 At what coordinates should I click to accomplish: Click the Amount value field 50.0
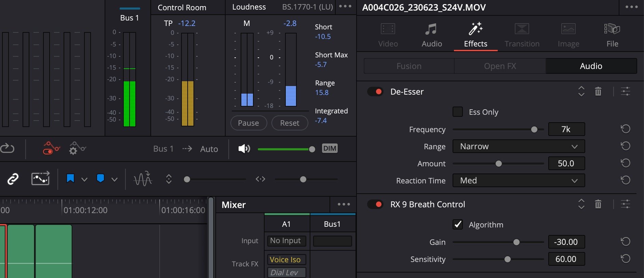coord(566,163)
